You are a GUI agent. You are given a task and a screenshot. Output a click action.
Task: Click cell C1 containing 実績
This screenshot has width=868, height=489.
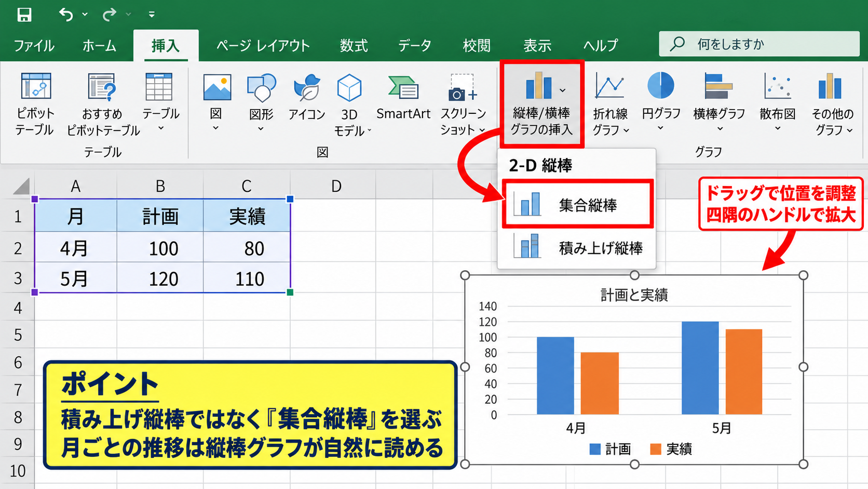coord(247,216)
